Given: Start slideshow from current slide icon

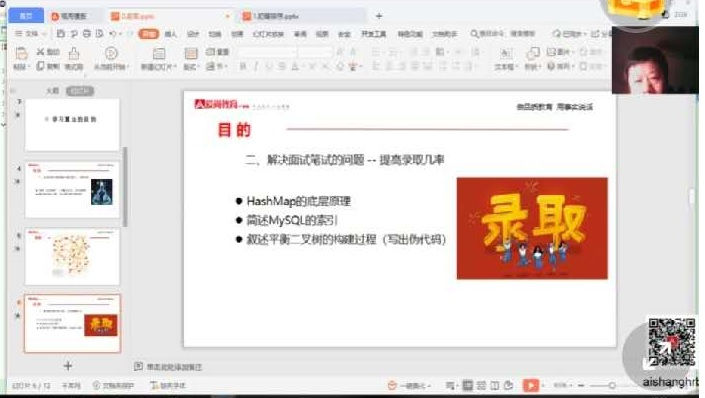Looking at the screenshot, I should (x=111, y=53).
